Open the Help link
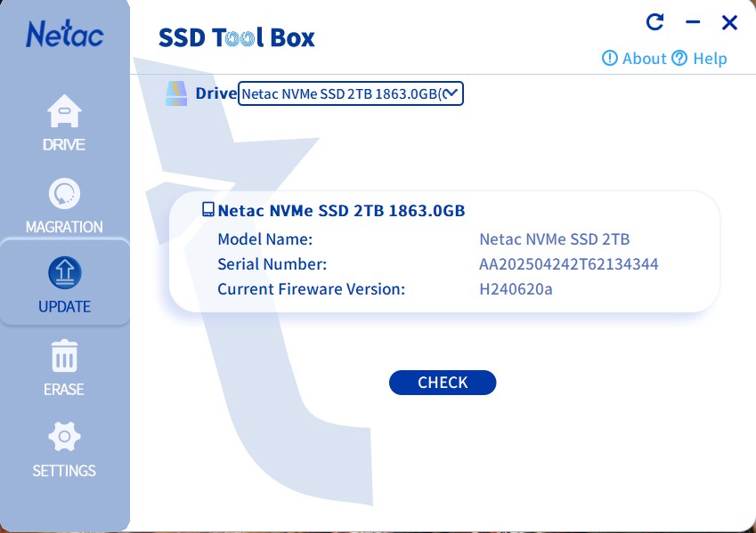 pos(710,59)
